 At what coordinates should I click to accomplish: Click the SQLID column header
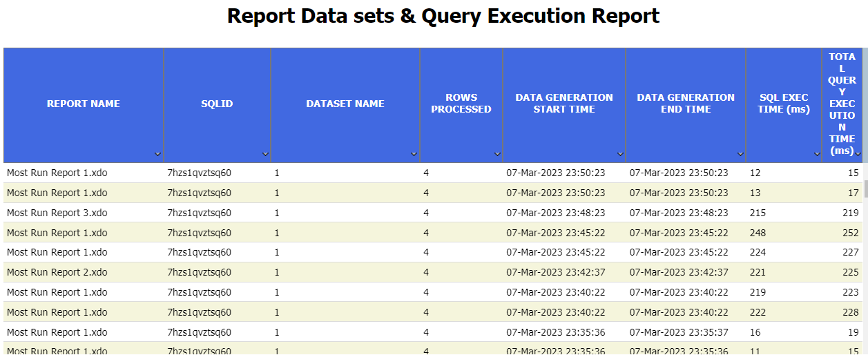click(217, 104)
